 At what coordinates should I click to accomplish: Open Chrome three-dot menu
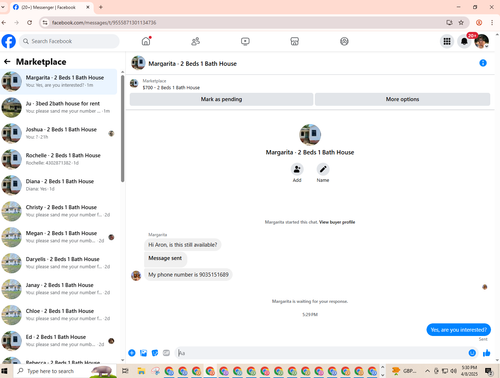coord(492,23)
